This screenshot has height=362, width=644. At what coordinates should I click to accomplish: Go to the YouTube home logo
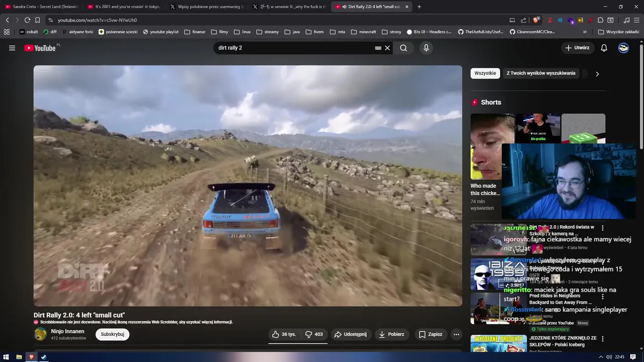tap(40, 48)
